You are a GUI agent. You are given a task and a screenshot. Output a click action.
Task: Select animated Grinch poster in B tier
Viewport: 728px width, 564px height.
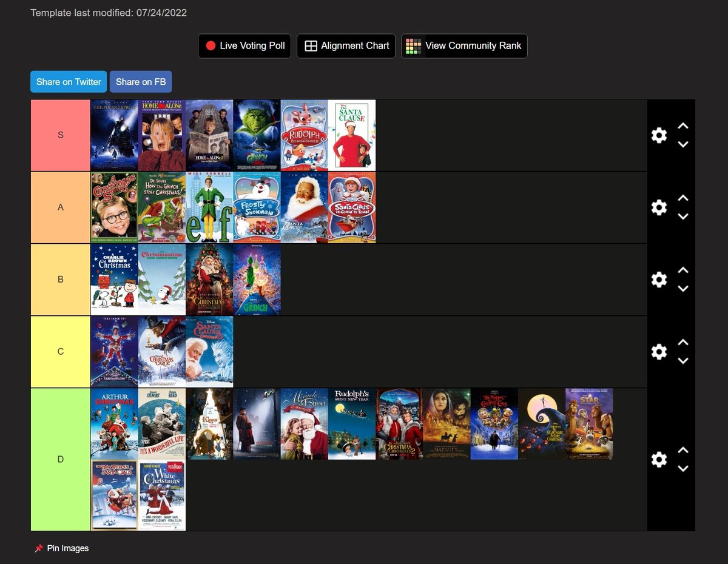(257, 280)
